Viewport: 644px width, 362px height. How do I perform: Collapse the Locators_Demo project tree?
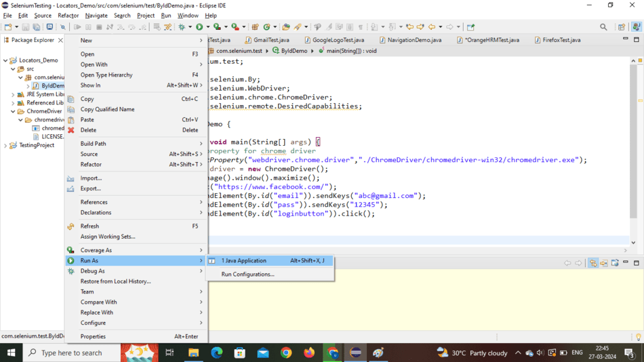[x=5, y=60]
